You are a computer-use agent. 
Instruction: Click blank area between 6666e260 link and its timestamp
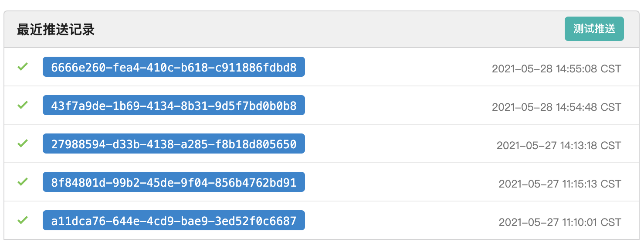[x=398, y=67]
